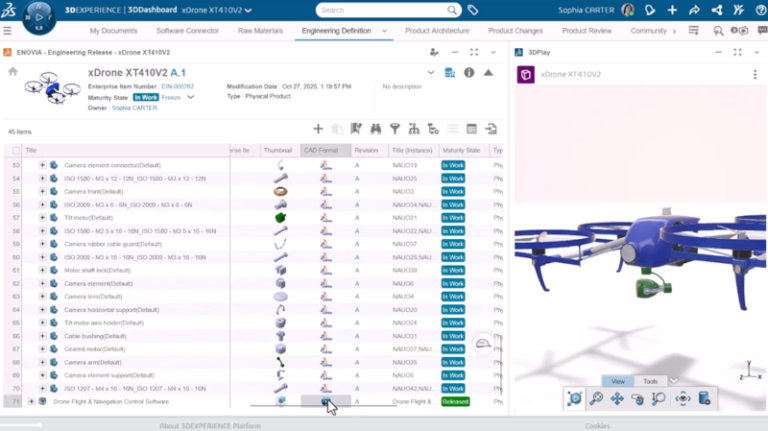This screenshot has width=768, height=431.
Task: Expand Drone Flight & Navigation Control Software row
Action: pos(31,401)
